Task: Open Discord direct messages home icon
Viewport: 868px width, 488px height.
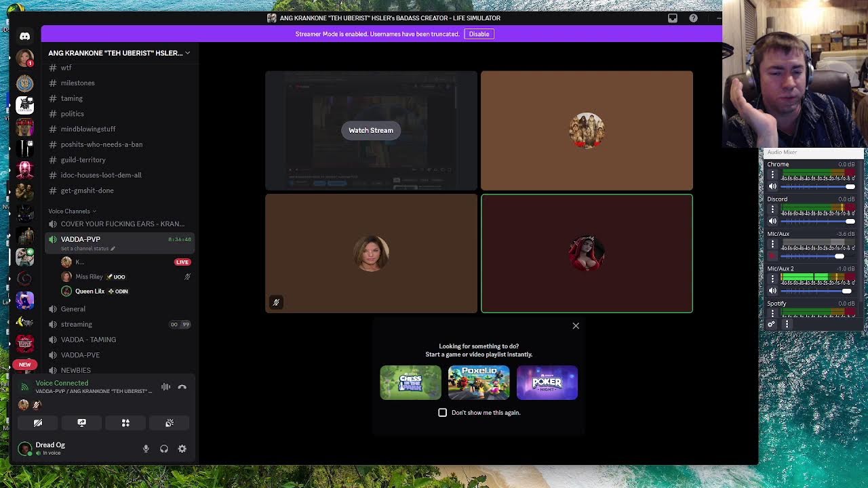Action: tap(24, 36)
